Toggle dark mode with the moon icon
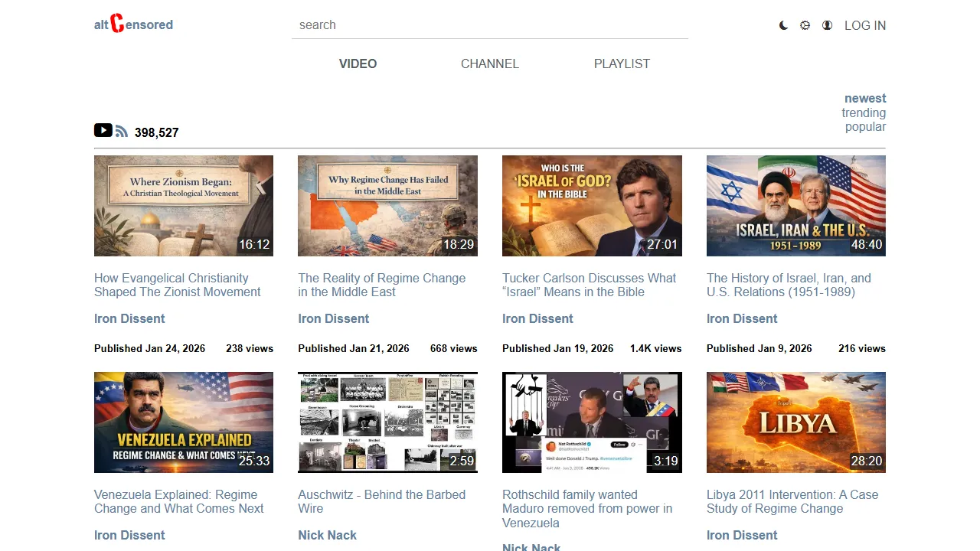 coord(783,25)
